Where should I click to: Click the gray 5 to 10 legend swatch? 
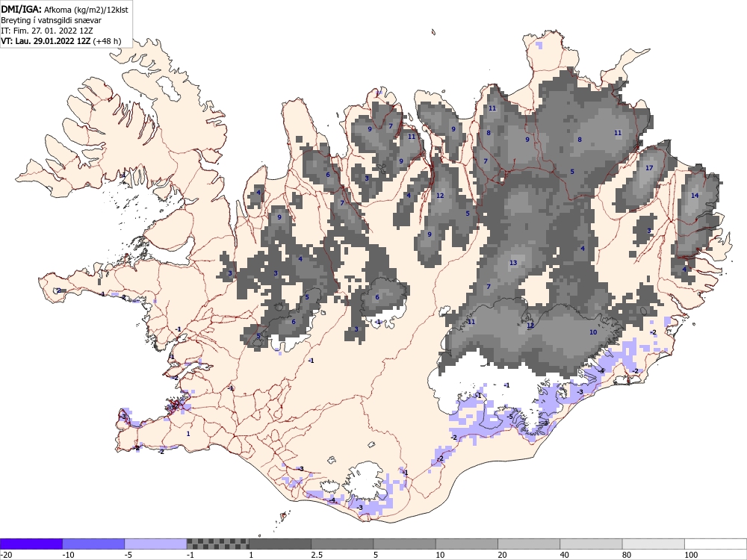click(x=404, y=544)
